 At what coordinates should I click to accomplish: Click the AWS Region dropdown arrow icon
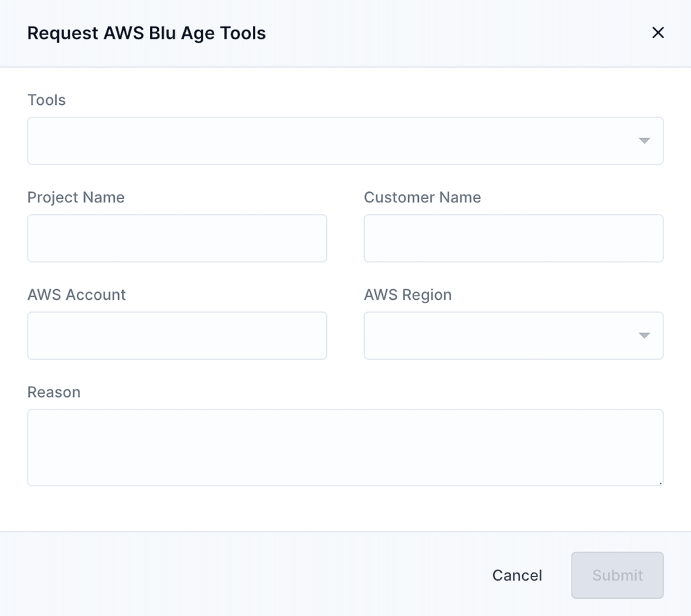644,336
